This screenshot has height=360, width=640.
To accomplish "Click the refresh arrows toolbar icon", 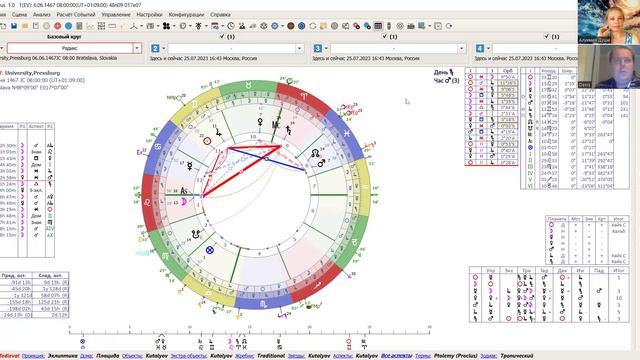I will click(313, 26).
